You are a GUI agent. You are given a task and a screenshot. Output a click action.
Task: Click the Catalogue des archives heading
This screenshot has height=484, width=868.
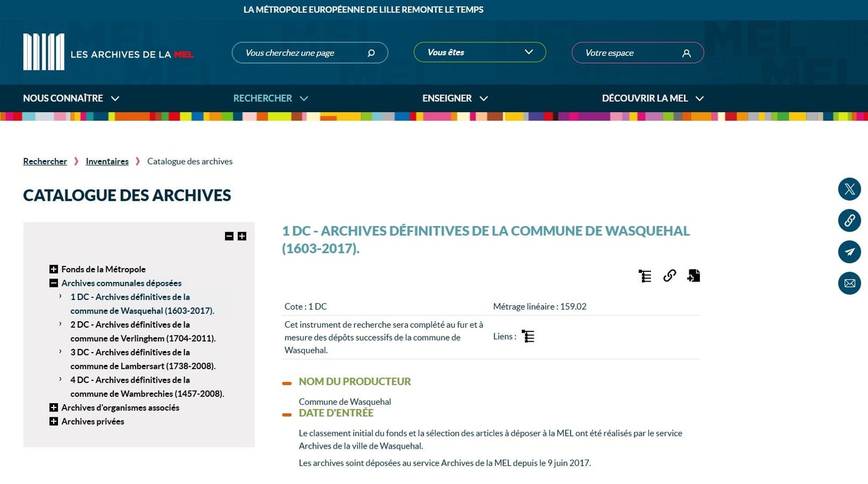click(x=127, y=195)
